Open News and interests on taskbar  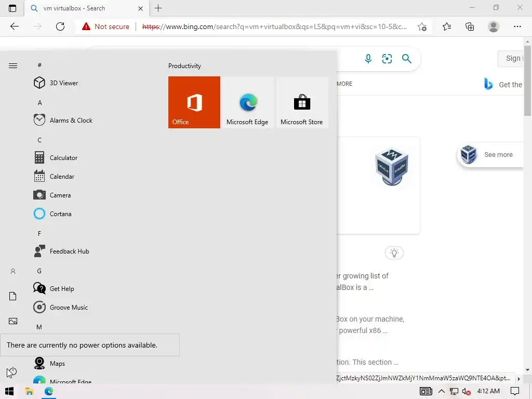426,391
